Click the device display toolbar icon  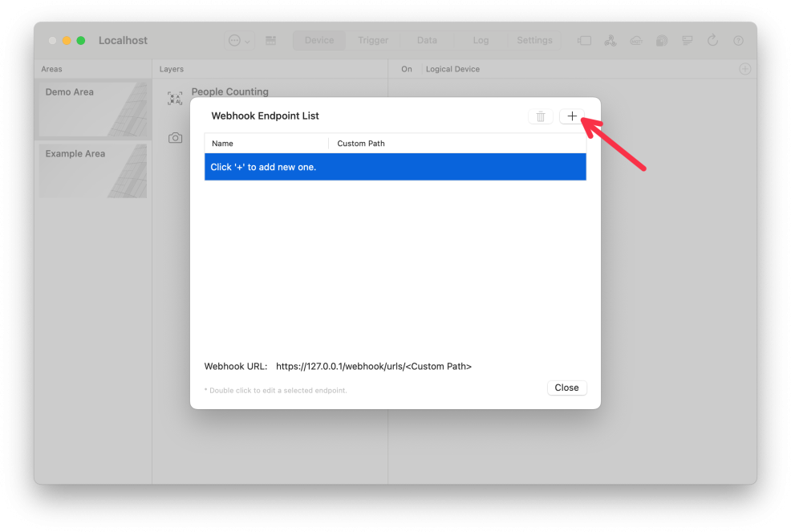pos(584,40)
